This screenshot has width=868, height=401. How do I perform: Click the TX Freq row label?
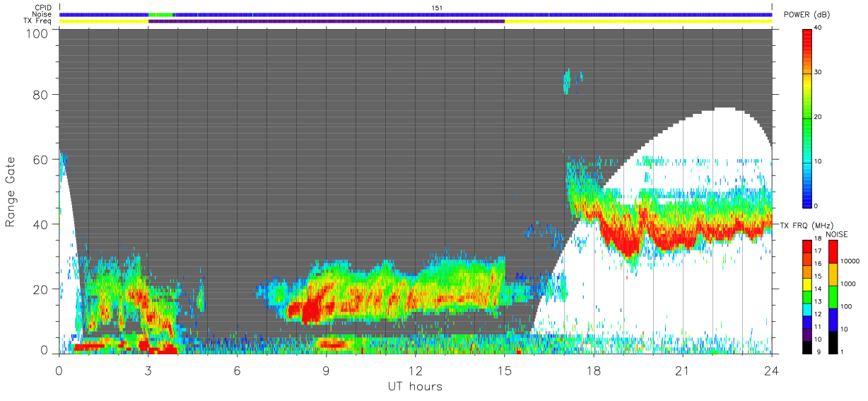click(x=38, y=21)
